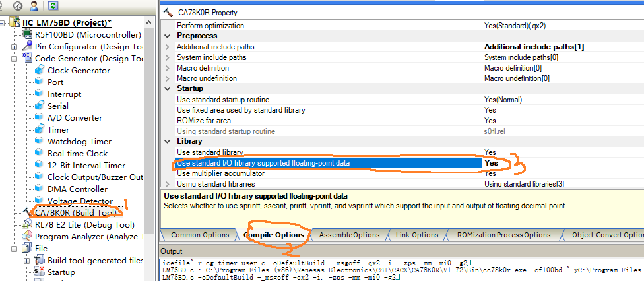644x281 pixels.
Task: Click the File folder icon in tree
Action: click(x=28, y=248)
